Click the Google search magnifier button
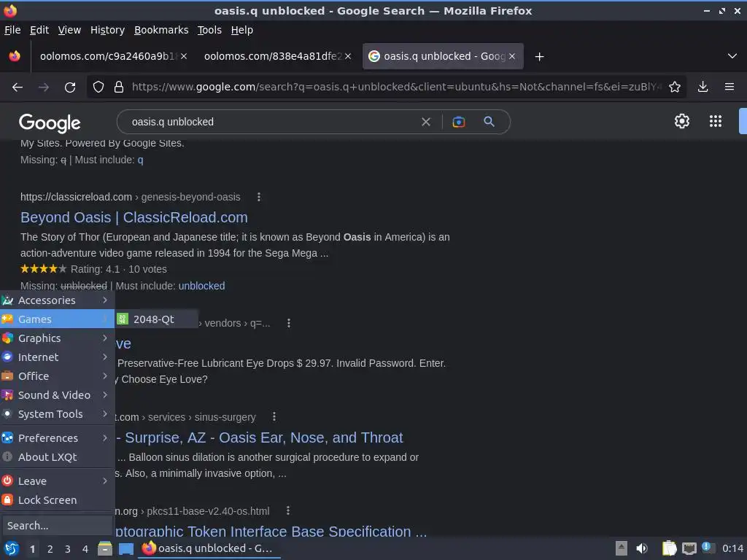 pos(489,122)
